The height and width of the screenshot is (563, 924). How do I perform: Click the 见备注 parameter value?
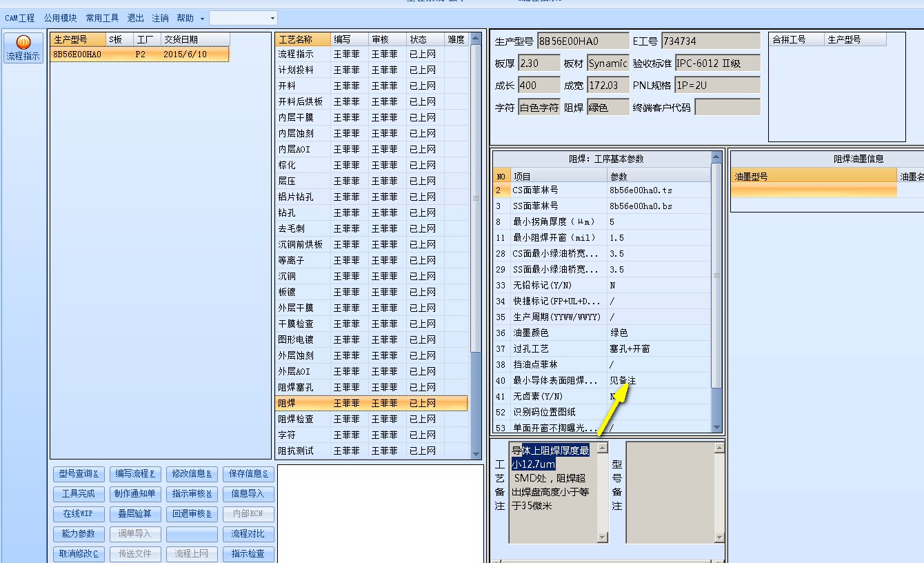click(x=623, y=380)
